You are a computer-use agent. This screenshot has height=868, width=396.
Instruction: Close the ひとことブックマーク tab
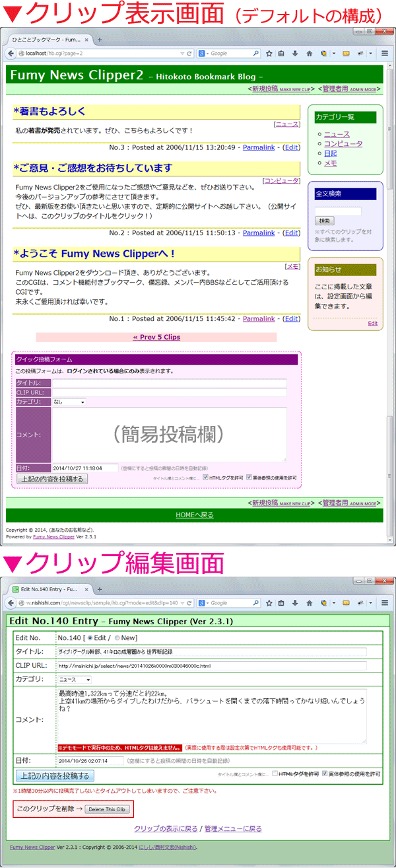(88, 40)
